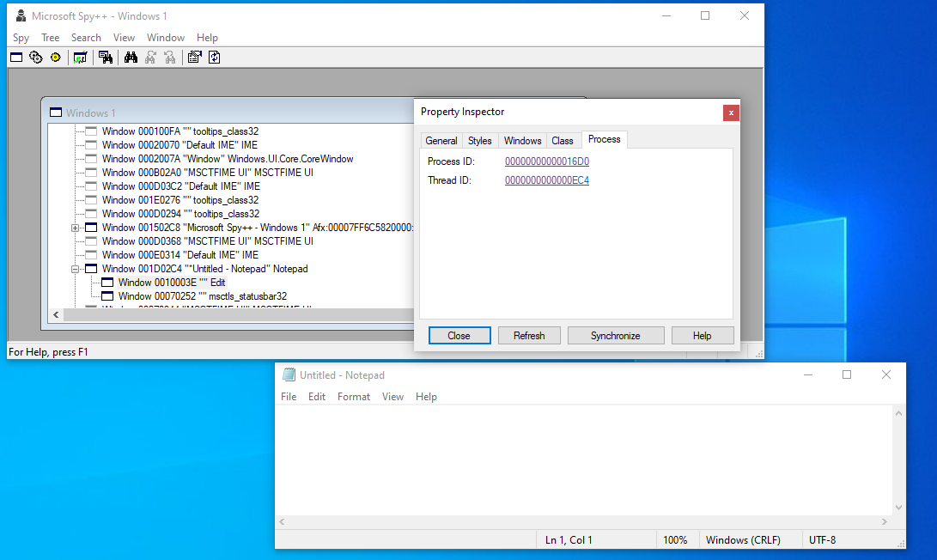937x560 pixels.
Task: Select row Window 001E0276 tooltips_class32
Action: click(179, 200)
